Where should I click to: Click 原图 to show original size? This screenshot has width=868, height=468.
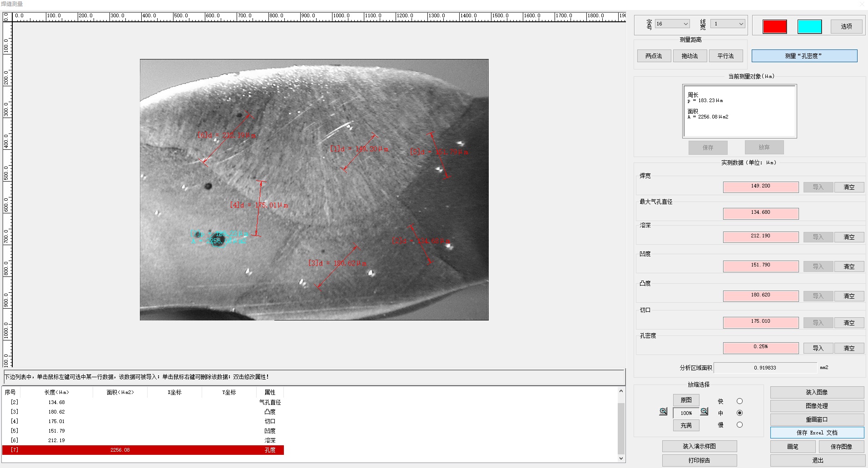click(x=686, y=400)
